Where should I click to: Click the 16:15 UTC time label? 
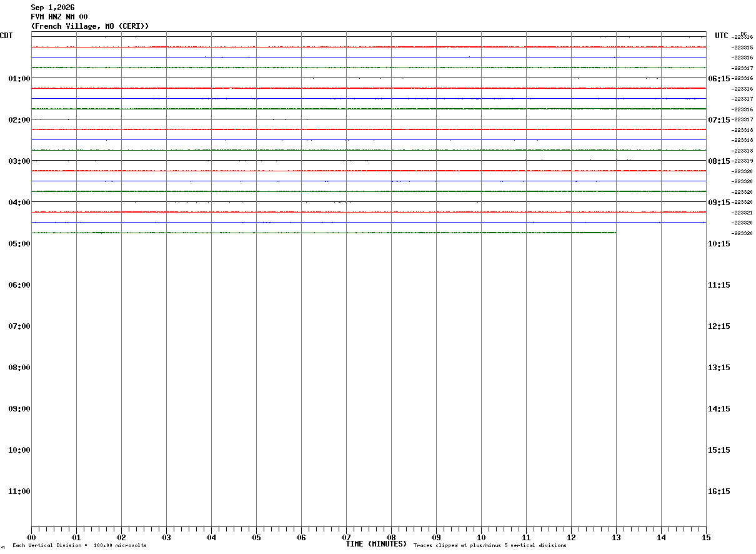tap(719, 491)
